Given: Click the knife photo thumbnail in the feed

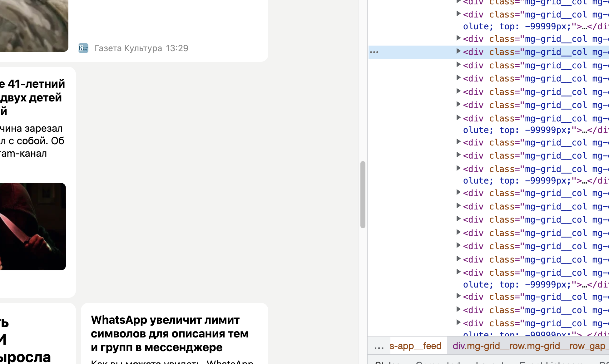Looking at the screenshot, I should point(33,227).
